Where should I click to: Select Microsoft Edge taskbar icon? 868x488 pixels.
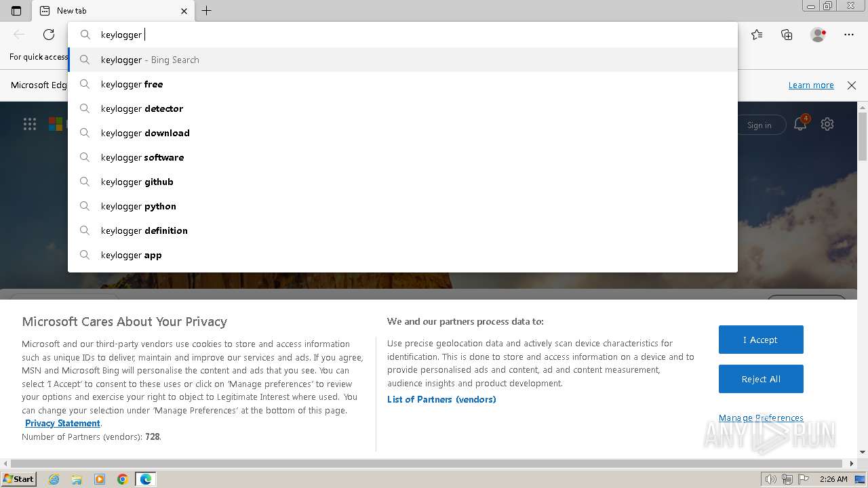[x=146, y=479]
